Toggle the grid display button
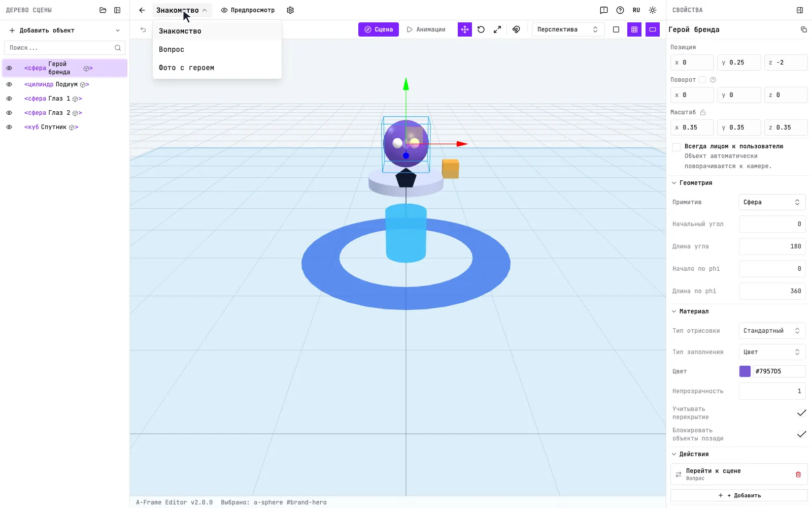This screenshot has height=508, width=812. coord(634,29)
